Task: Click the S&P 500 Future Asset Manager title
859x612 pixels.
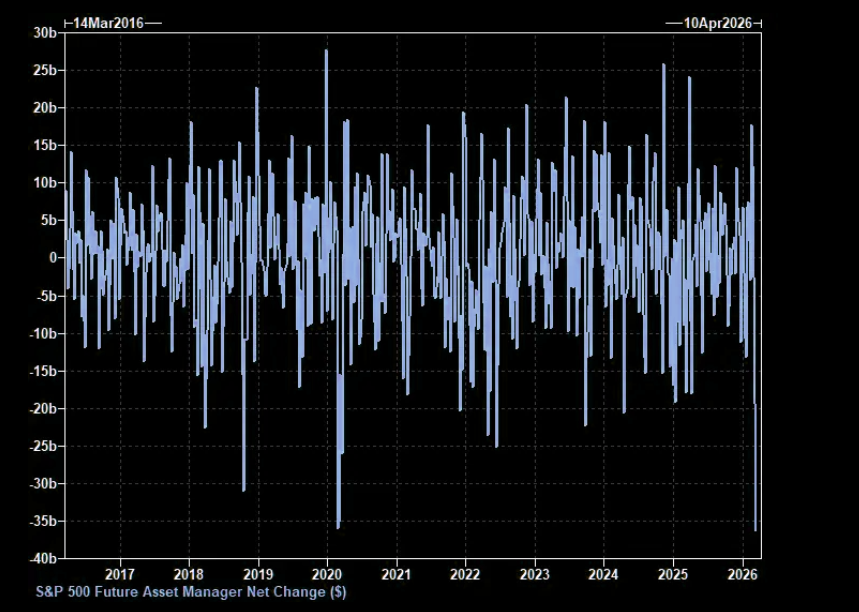Action: (191, 591)
